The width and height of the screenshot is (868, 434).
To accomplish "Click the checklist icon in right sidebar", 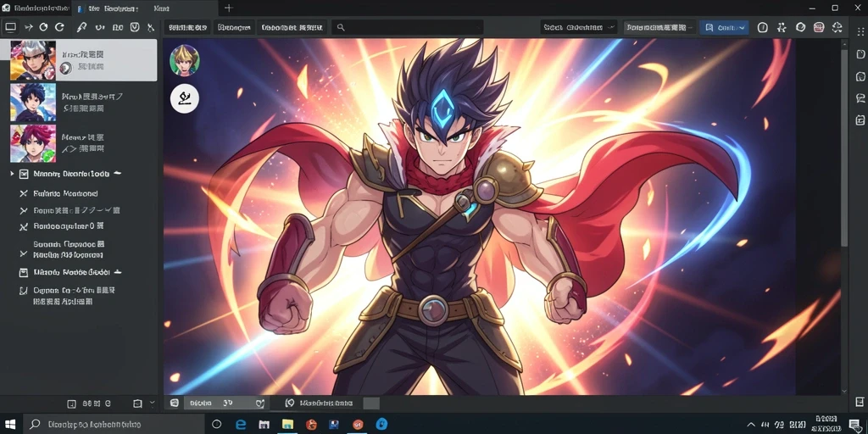I will [860, 120].
